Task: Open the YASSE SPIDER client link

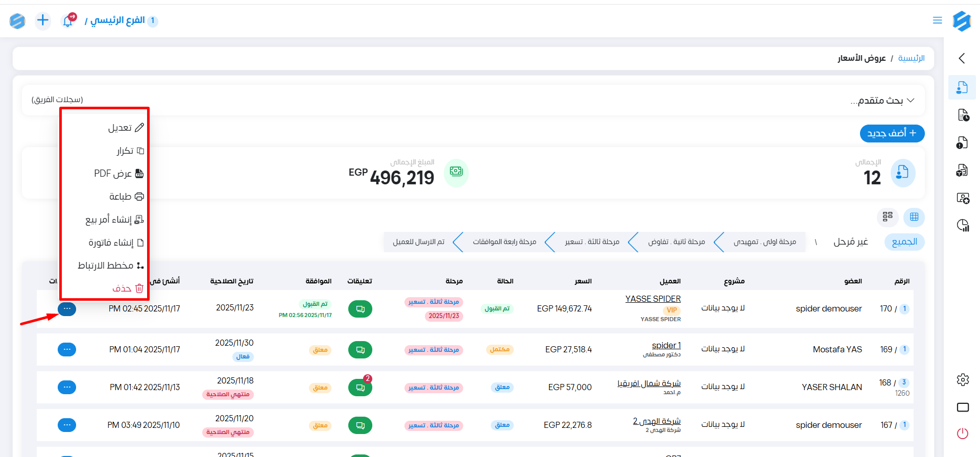Action: [x=653, y=299]
